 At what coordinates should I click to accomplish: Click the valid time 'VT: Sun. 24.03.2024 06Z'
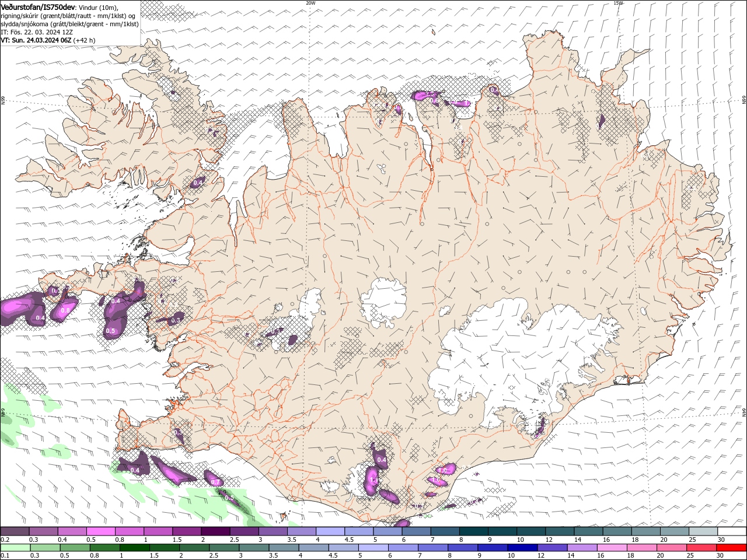(x=36, y=40)
